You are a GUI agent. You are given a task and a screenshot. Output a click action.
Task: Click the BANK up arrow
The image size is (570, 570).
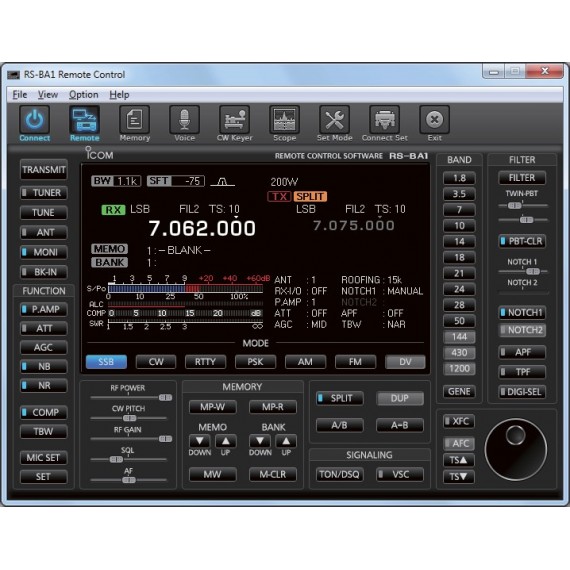pyautogui.click(x=286, y=441)
